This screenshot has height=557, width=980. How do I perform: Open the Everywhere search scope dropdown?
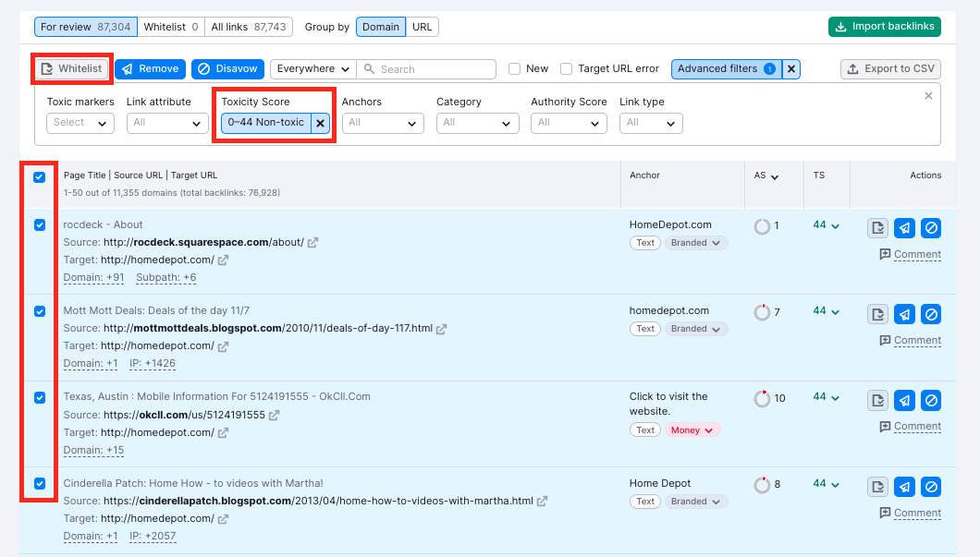point(313,68)
